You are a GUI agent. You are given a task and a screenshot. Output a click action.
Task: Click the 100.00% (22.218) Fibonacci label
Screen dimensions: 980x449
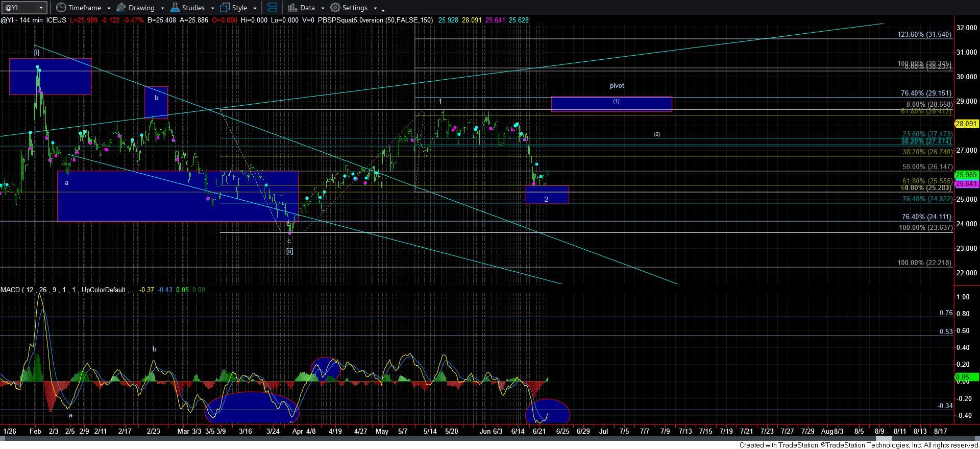pos(924,263)
